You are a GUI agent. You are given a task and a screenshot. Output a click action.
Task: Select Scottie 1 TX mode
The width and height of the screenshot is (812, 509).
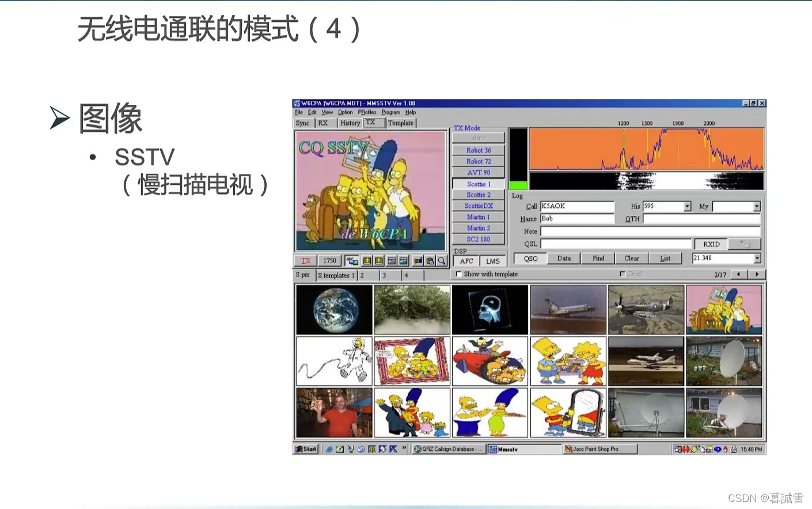pyautogui.click(x=479, y=184)
